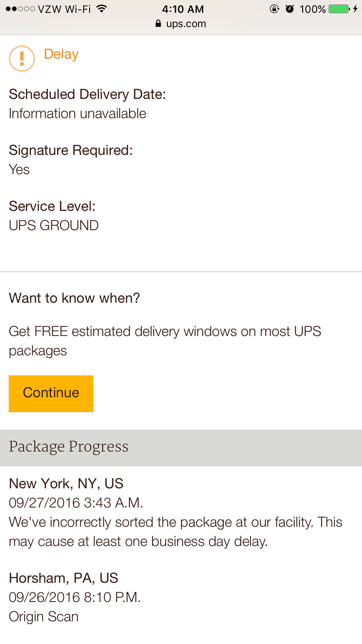
Task: Tap the Horsham, PA, US entry
Action: click(64, 578)
